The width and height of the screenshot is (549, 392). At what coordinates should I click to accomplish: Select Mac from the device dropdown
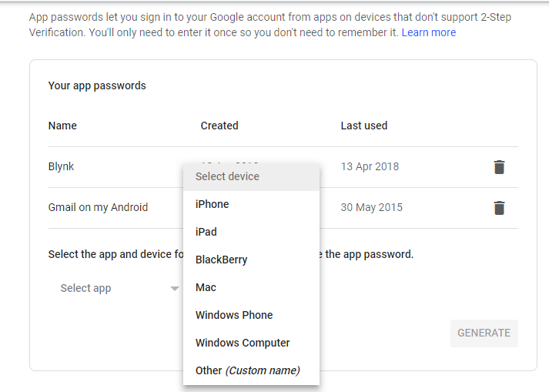206,287
